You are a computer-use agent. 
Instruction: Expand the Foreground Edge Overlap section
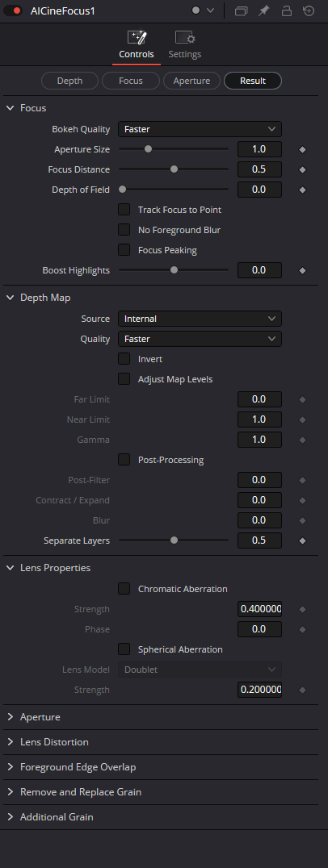[10, 767]
